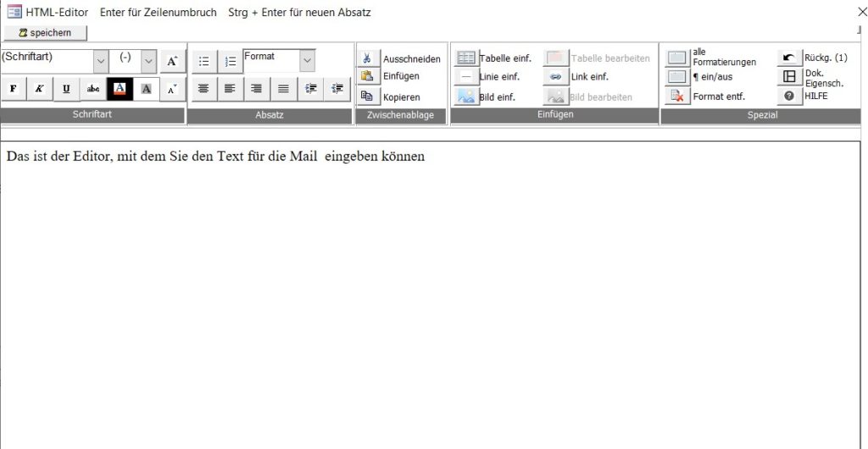868x449 pixels.
Task: Toggle underline formatting (U button)
Action: pos(66,89)
